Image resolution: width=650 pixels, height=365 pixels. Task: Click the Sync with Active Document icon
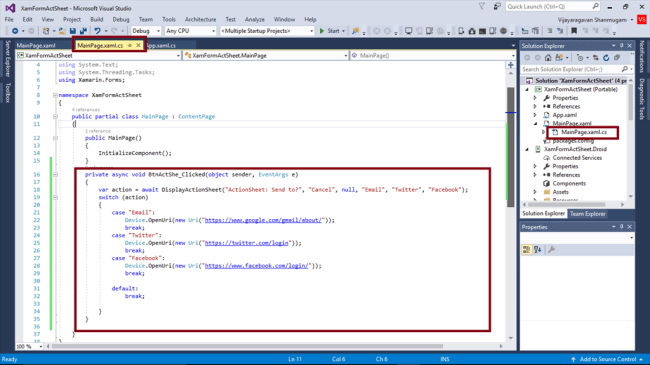pos(596,58)
